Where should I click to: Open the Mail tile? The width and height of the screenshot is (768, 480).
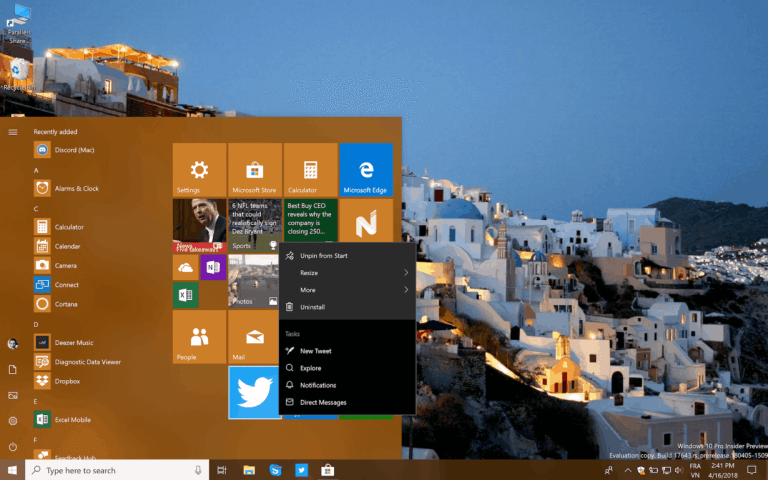click(253, 337)
